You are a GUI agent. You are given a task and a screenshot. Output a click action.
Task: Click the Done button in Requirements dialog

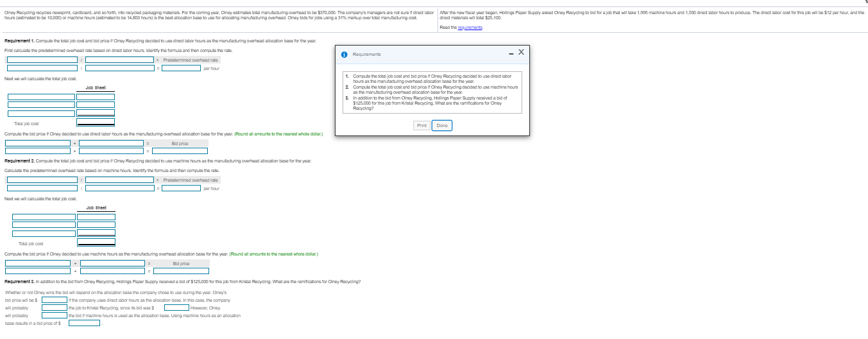tap(441, 126)
